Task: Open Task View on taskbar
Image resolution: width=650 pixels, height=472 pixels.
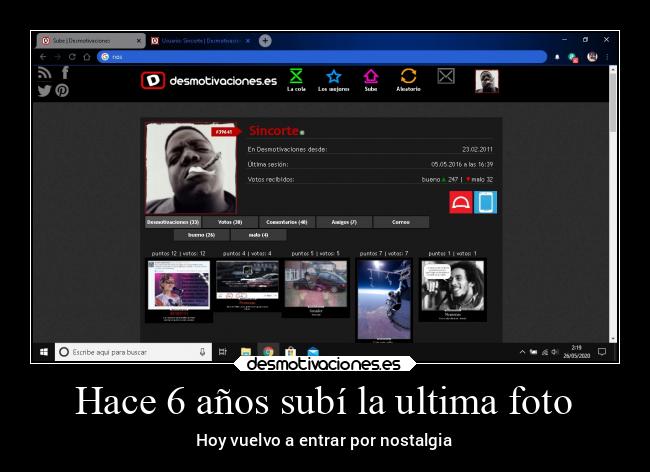Action: point(223,352)
